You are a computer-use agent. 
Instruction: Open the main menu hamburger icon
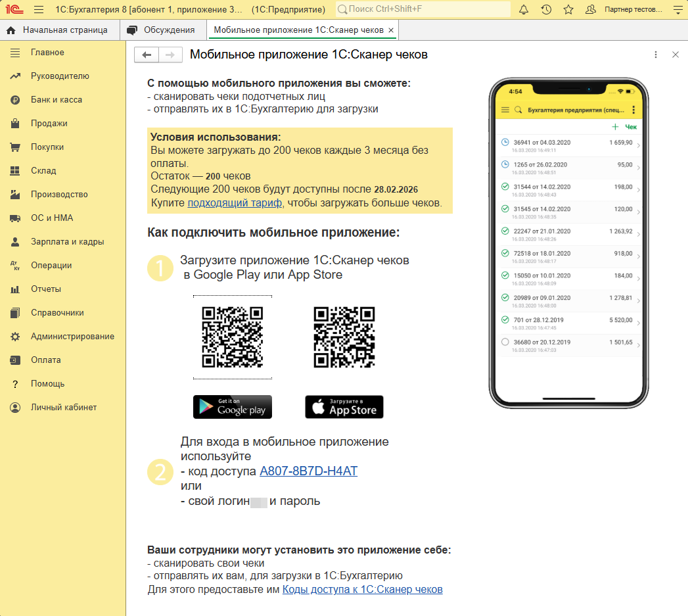click(39, 10)
